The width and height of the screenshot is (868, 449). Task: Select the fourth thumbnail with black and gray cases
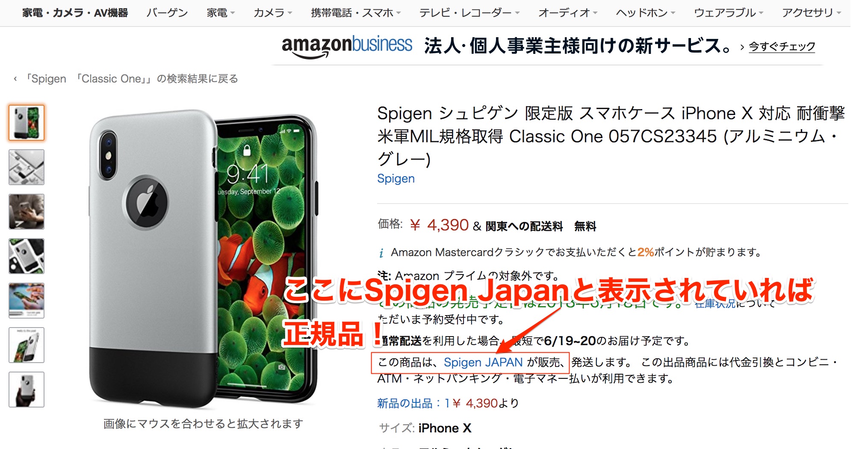[x=27, y=256]
